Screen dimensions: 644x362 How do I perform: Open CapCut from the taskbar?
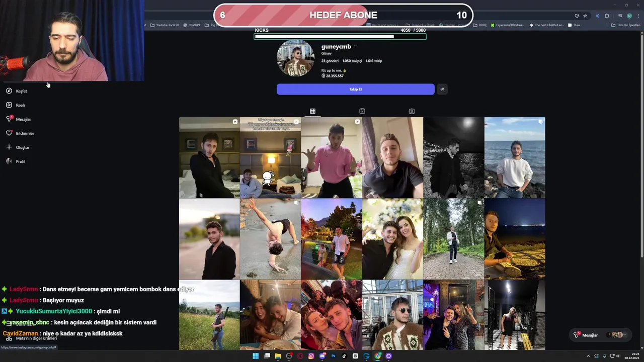[x=355, y=356]
